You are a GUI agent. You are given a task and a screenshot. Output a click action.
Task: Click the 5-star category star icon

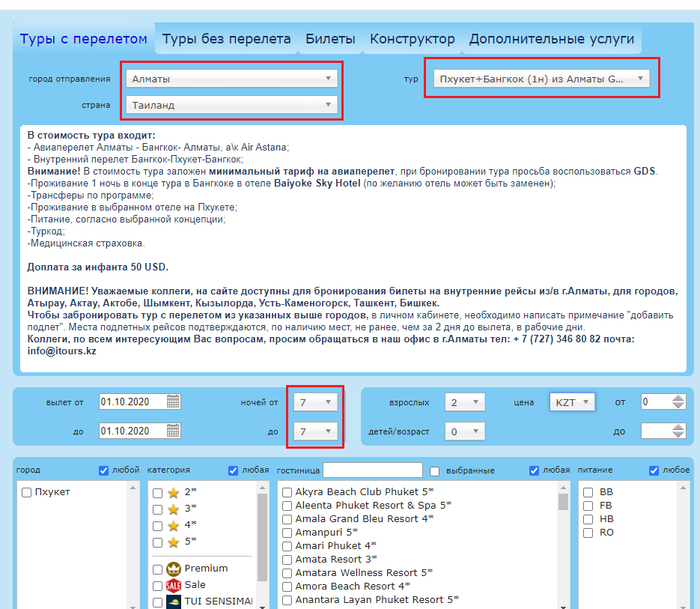(174, 542)
